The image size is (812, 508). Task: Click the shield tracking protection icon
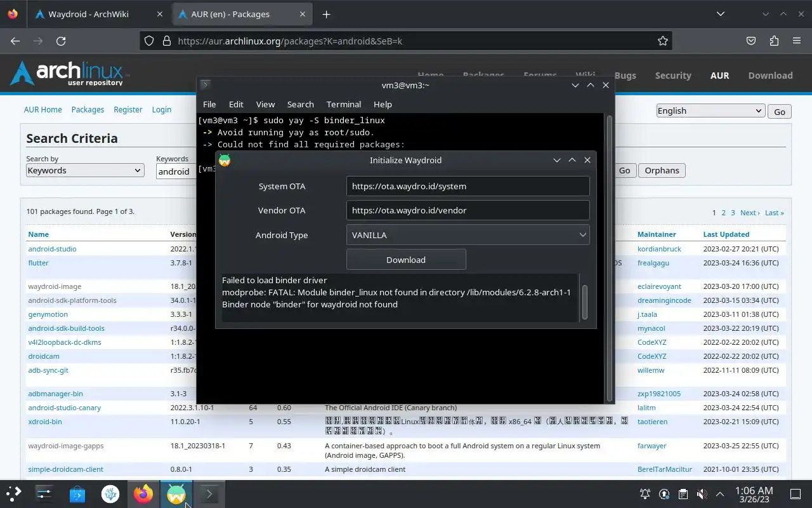(149, 41)
